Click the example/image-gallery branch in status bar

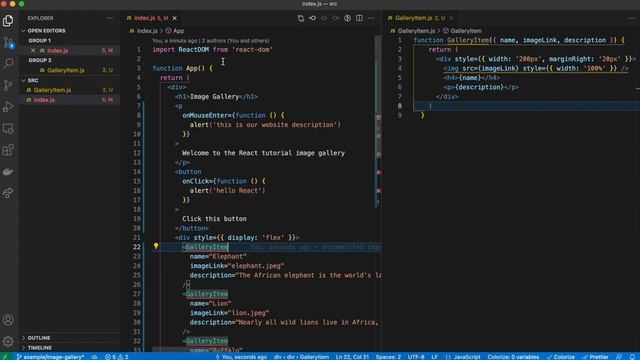click(51, 356)
